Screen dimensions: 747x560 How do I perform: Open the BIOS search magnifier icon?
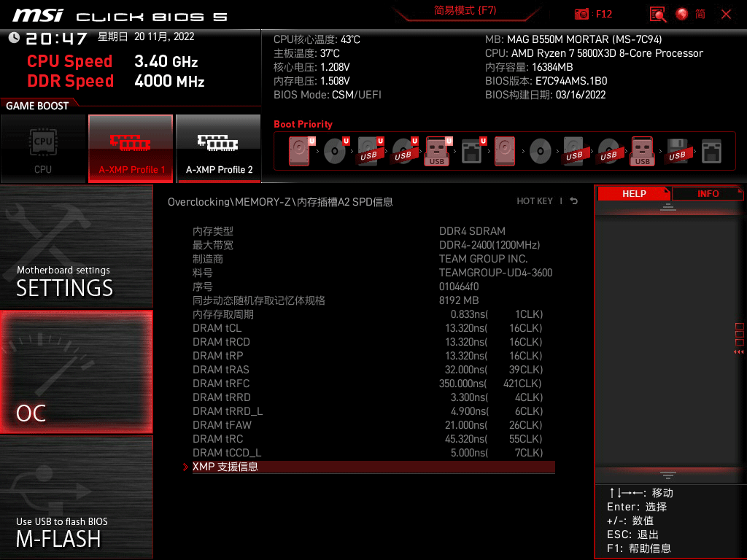[x=658, y=14]
